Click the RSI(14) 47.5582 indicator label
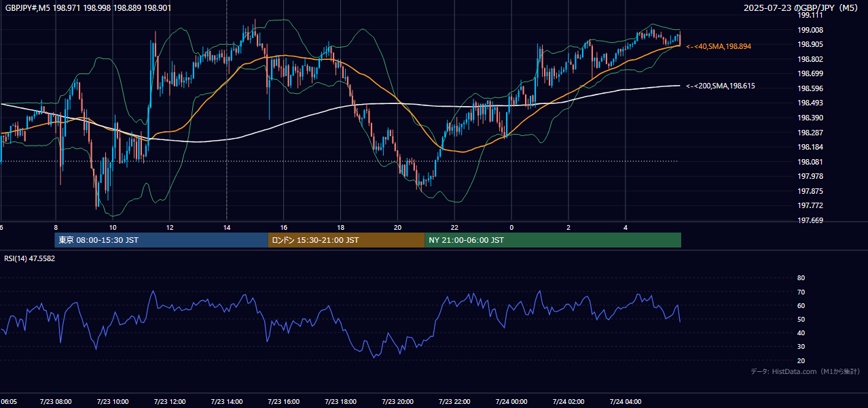 (x=30, y=258)
